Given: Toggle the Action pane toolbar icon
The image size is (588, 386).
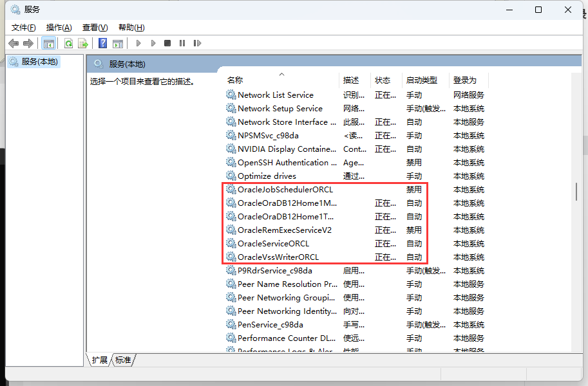Looking at the screenshot, I should (x=118, y=44).
